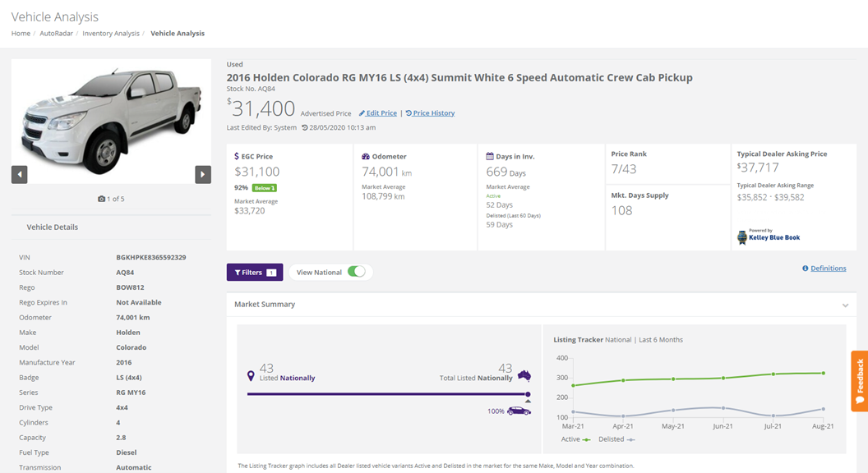Click the Rego value BOW812

point(130,287)
